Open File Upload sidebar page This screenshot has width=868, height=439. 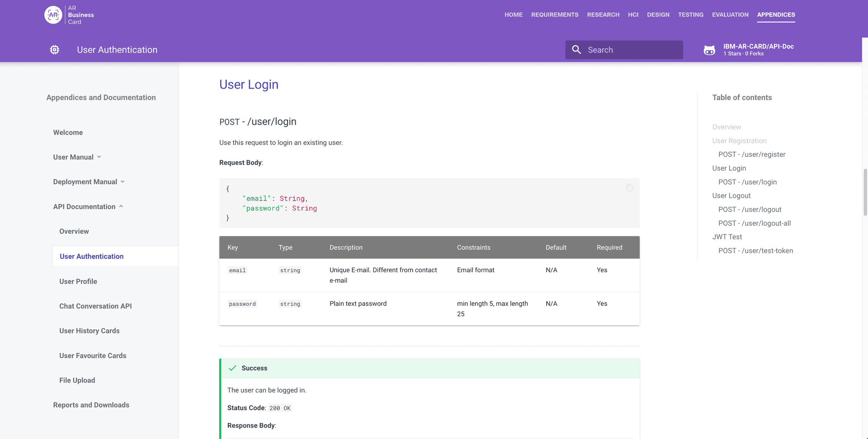point(77,380)
